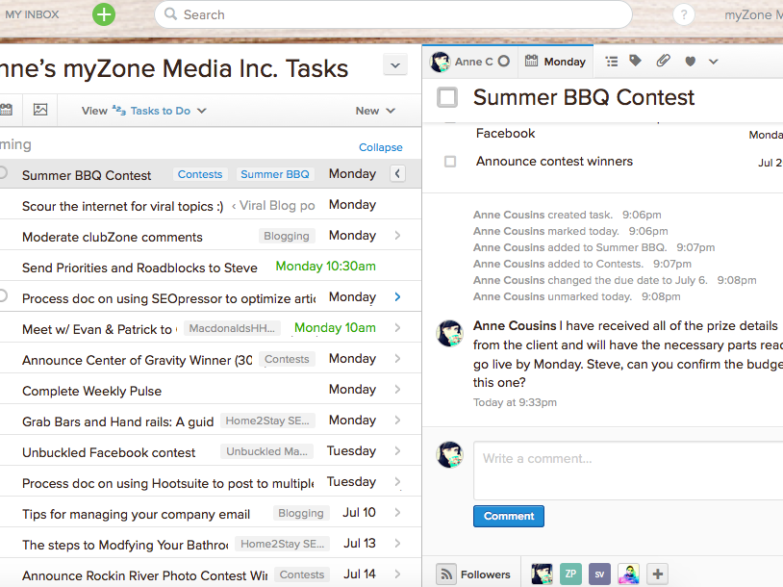Go to MY INBOX
783x587 pixels.
pyautogui.click(x=32, y=14)
